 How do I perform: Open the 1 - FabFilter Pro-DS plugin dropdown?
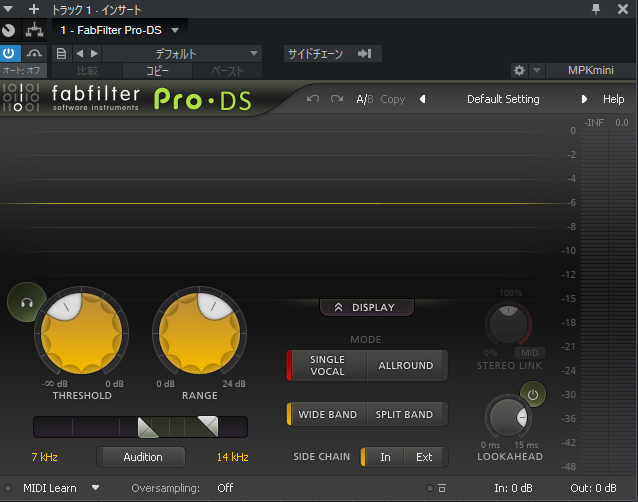(119, 30)
